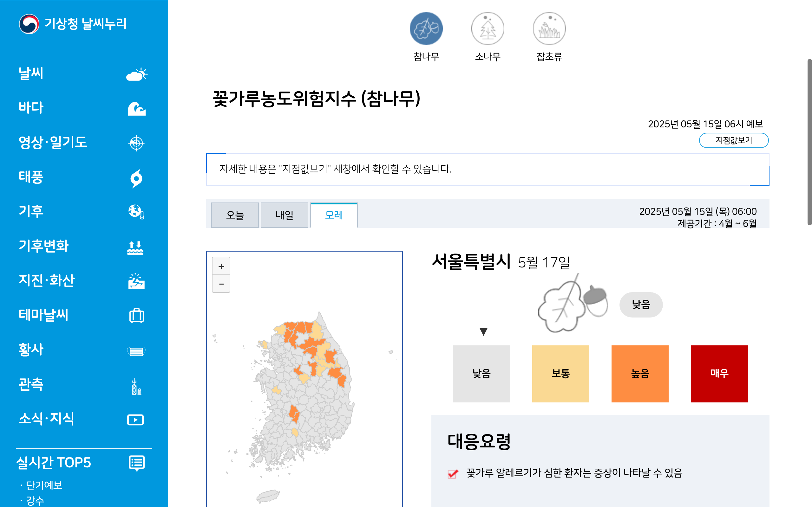Click Jeju island on the map
The image size is (812, 507).
(268, 496)
